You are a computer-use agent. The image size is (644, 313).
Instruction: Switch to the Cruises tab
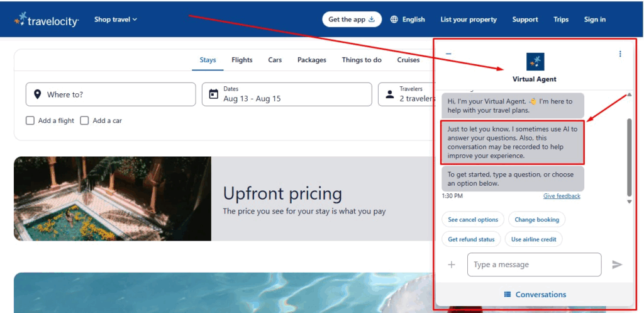tap(408, 60)
